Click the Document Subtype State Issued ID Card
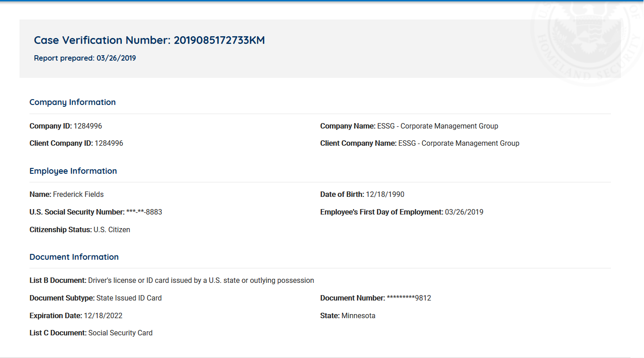The height and width of the screenshot is (358, 644). 129,298
